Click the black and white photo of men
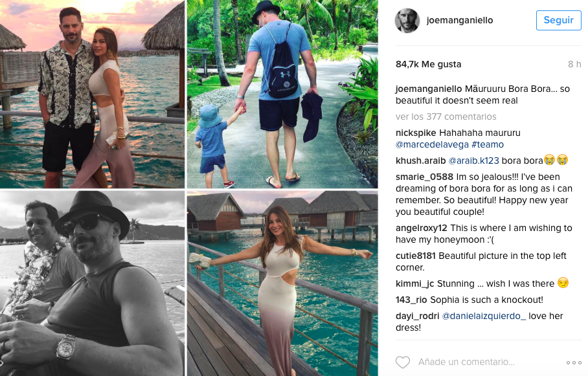Screen dimensions: 588x376 point(92,283)
